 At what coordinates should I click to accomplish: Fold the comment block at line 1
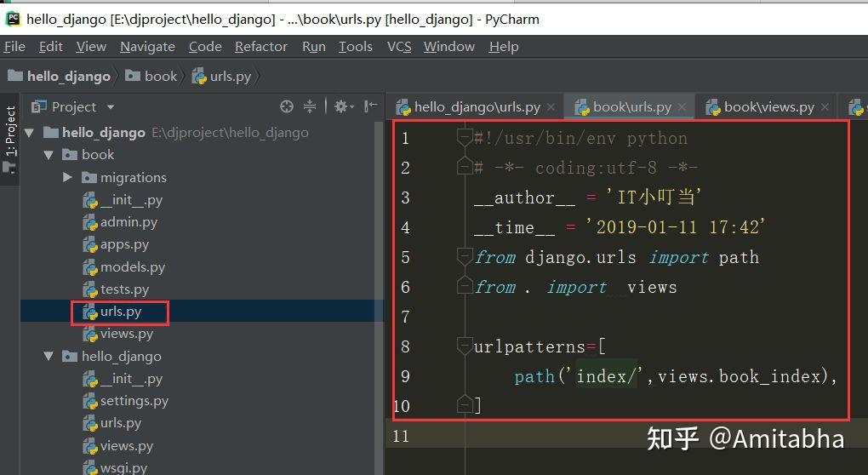click(x=465, y=137)
